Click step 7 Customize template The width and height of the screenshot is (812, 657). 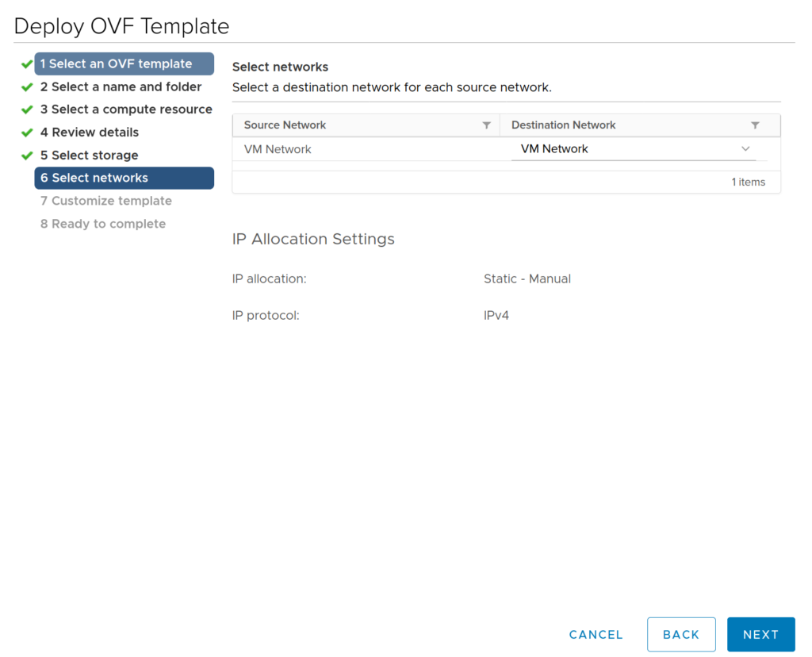(x=106, y=201)
